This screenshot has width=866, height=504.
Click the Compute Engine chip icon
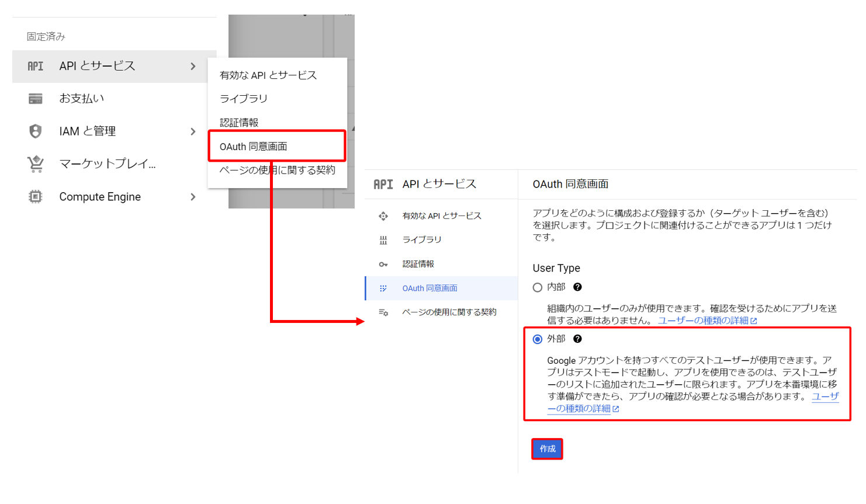tap(35, 196)
